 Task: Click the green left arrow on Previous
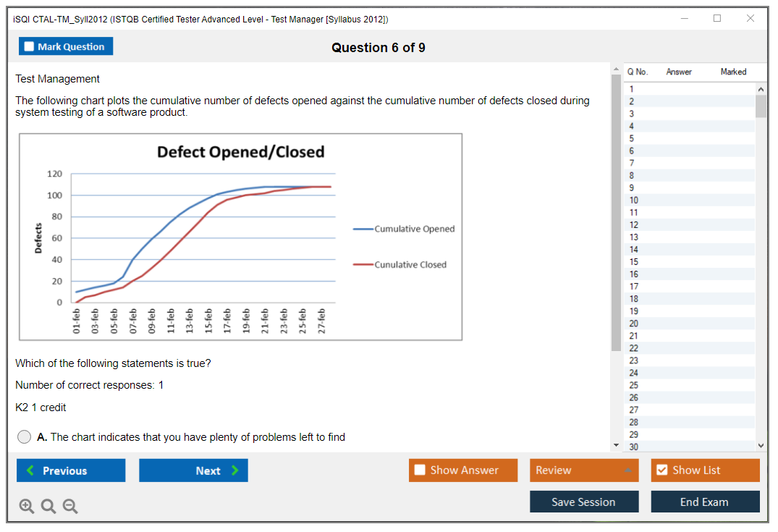[x=30, y=470]
